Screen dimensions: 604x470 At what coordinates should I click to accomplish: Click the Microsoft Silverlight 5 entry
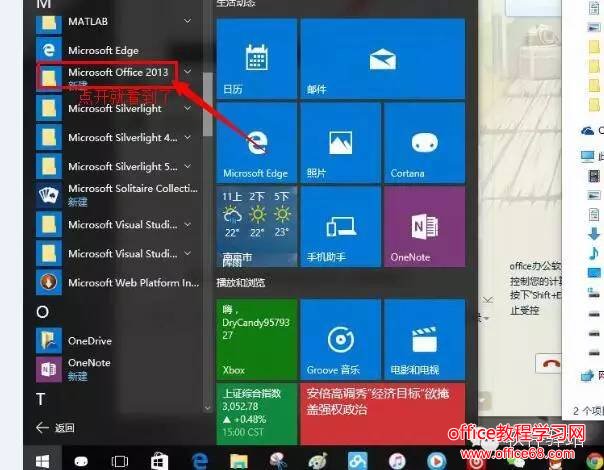(x=116, y=166)
